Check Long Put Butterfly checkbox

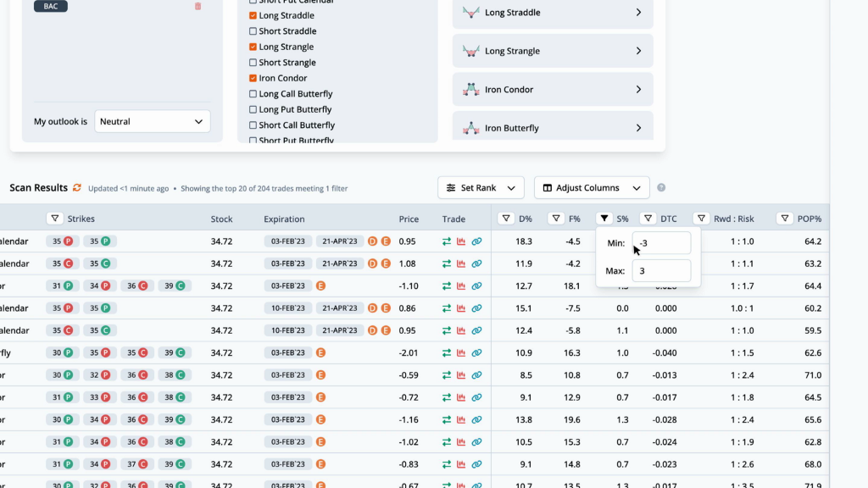253,109
